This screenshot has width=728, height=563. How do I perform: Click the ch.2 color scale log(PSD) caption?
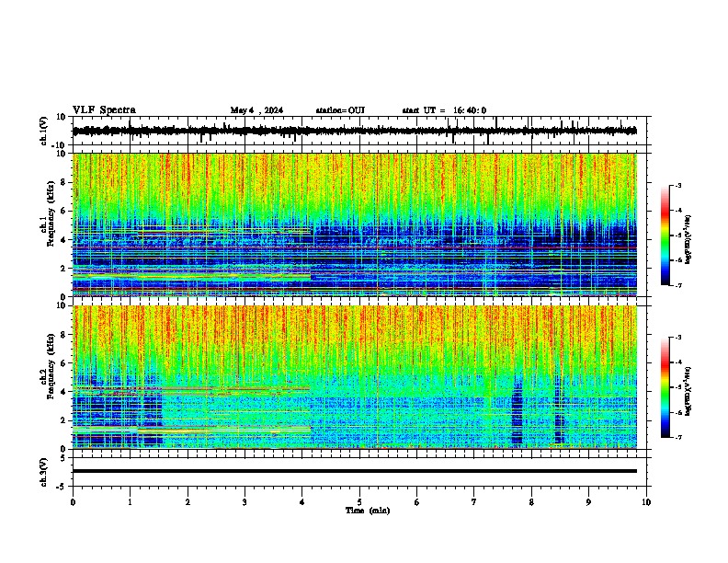(688, 391)
